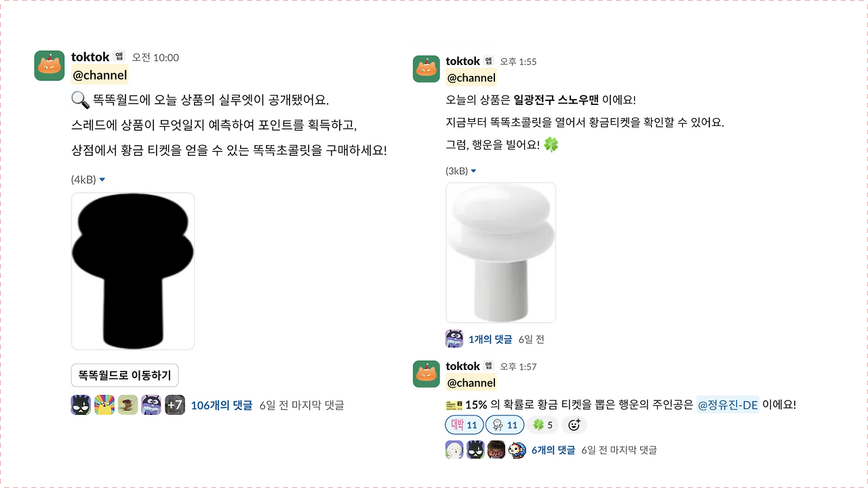Click the raccoon avatar above the 1개의 댓글 link

455,339
